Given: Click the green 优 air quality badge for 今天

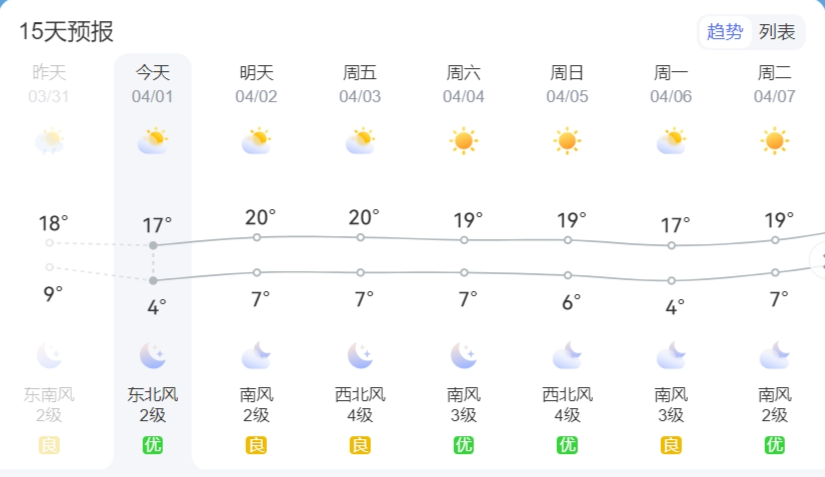Looking at the screenshot, I should click(x=153, y=445).
